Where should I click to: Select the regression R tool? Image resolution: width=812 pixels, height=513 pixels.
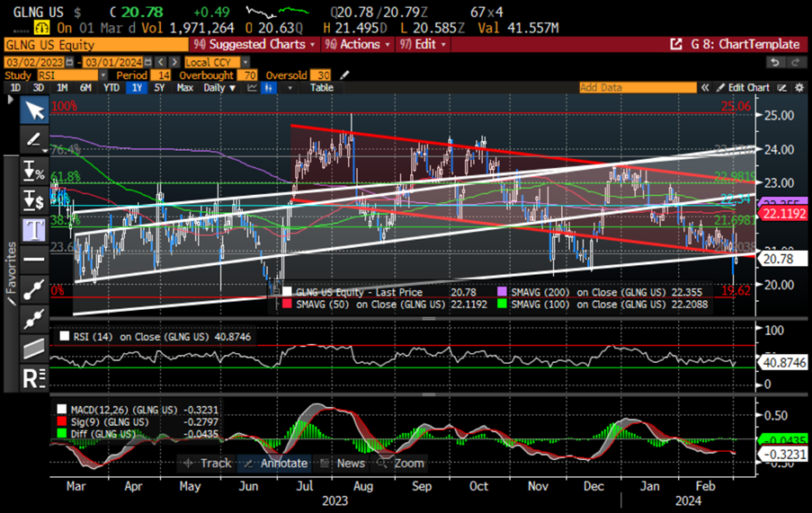pyautogui.click(x=35, y=378)
